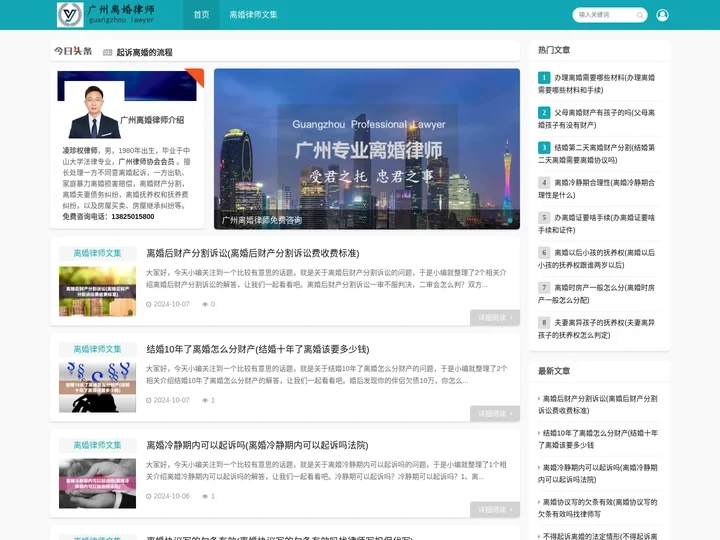Open latest article 离婚冷静期内可以起诉吗 in sidebar
Image resolution: width=720 pixels, height=540 pixels.
point(598,473)
